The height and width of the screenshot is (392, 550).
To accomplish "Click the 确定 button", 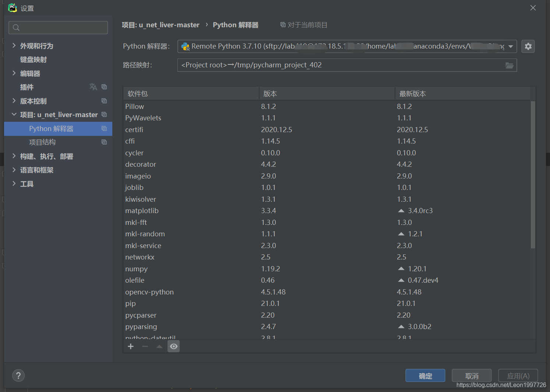I will (425, 375).
